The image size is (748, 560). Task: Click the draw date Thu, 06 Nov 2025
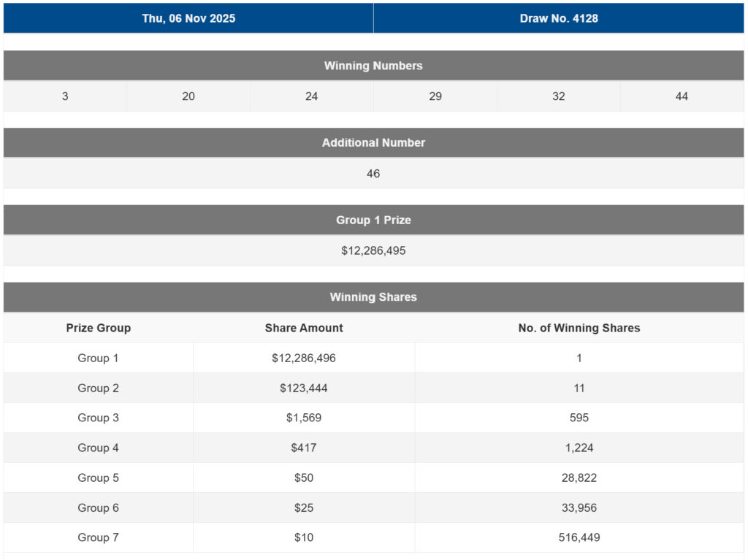[x=188, y=18]
